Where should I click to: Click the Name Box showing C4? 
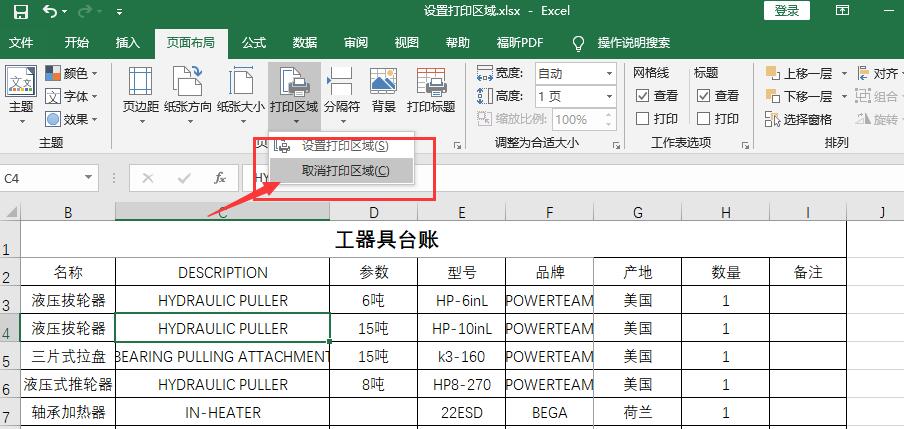click(42, 179)
